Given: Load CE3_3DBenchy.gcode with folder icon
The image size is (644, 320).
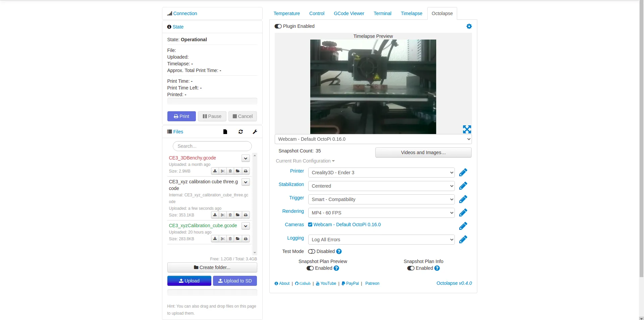Looking at the screenshot, I should pos(238,171).
